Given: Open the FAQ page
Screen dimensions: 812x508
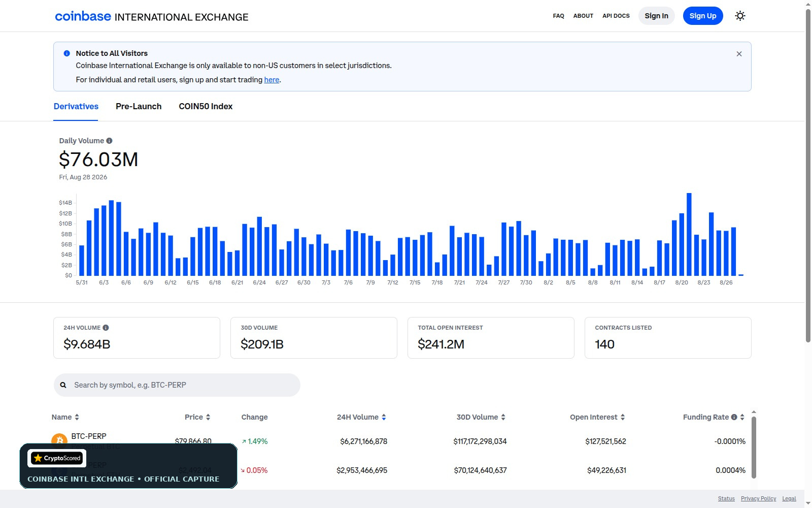Looking at the screenshot, I should coord(558,16).
